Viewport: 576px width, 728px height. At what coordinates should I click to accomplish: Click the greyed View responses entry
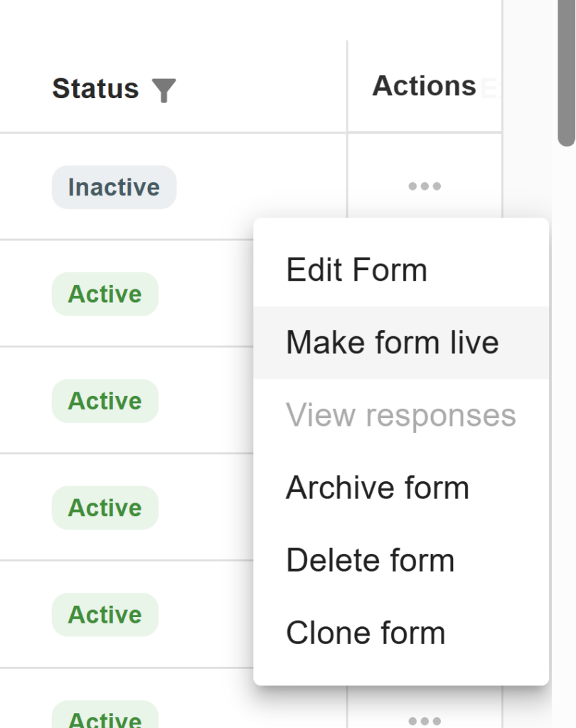(x=401, y=415)
